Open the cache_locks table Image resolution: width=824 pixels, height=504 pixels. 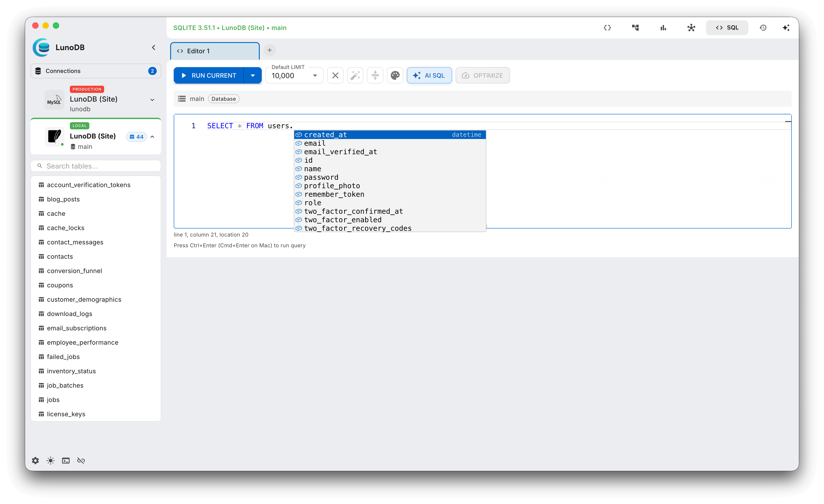click(96, 228)
